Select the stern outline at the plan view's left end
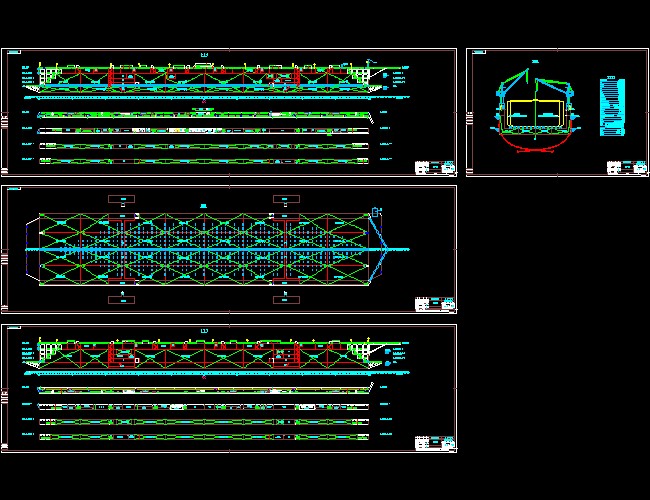Image resolution: width=650 pixels, height=500 pixels. point(32,249)
